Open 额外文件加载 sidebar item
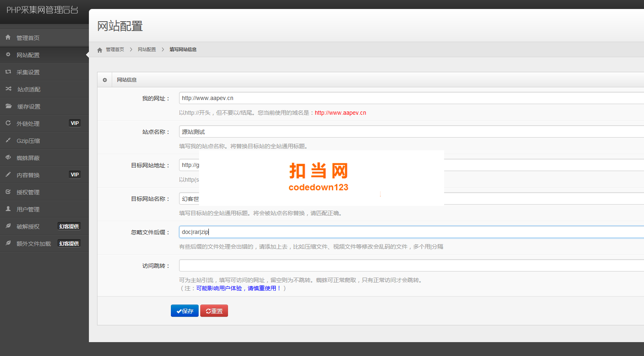Screen dimensions: 644x356 coord(44,243)
